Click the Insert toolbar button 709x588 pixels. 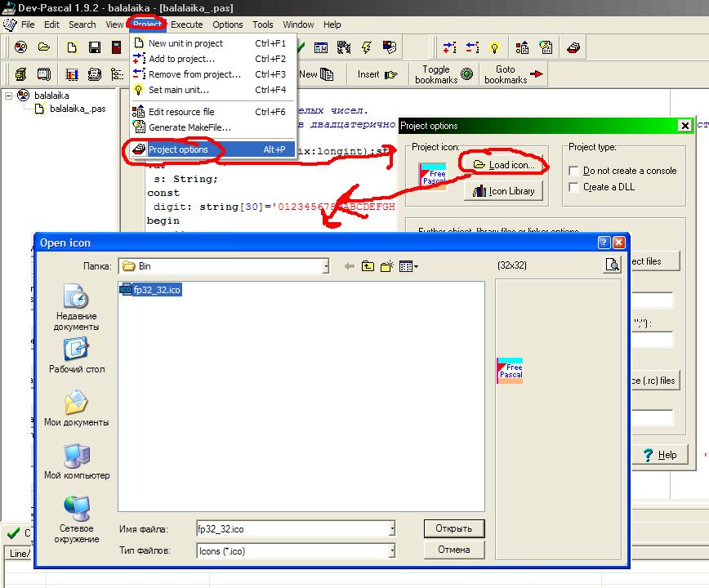[377, 74]
